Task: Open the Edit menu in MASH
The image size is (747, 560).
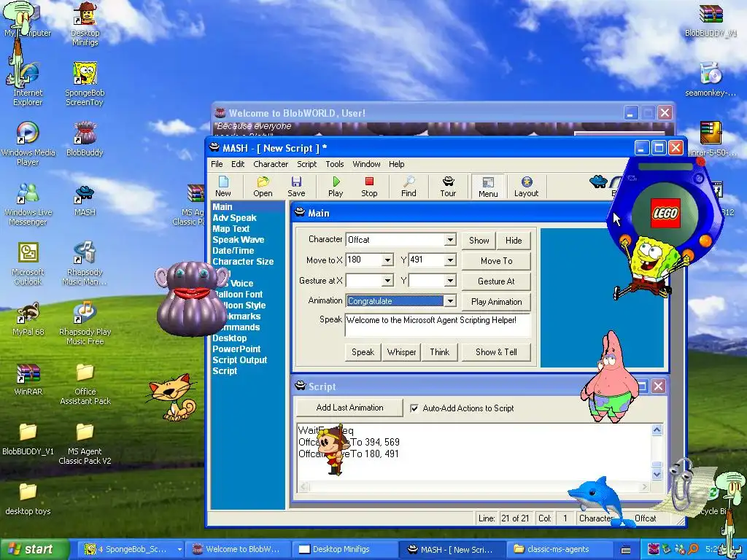Action: tap(238, 164)
